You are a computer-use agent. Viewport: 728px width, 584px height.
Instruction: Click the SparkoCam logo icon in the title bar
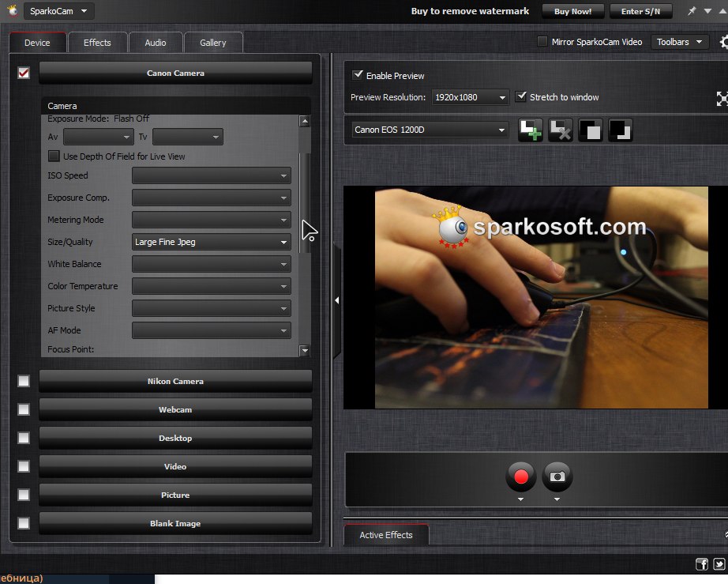(x=13, y=11)
